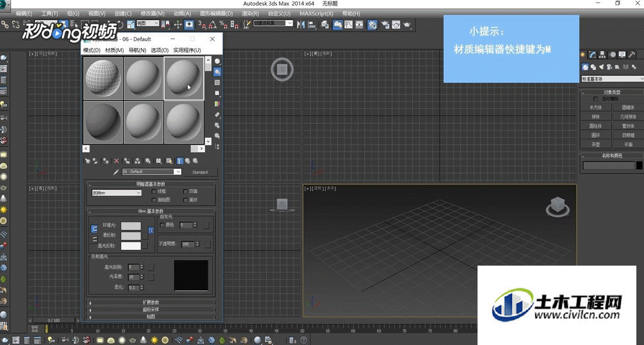Open the Modify tab in command panel
644x345 pixels.
click(593, 54)
